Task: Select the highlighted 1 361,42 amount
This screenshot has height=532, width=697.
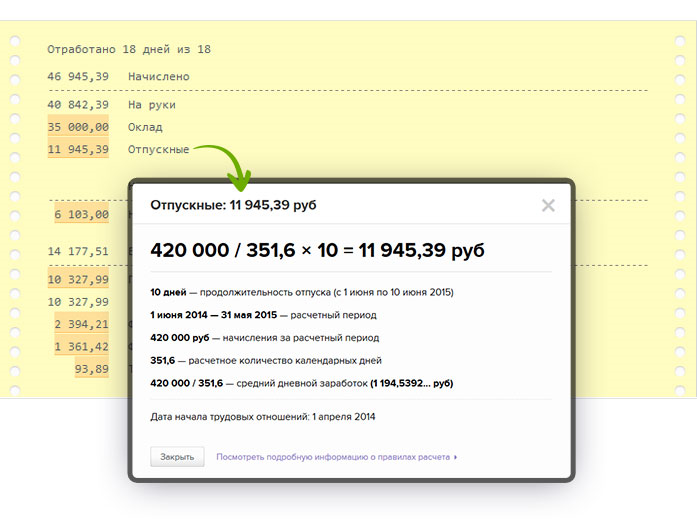Action: click(x=81, y=346)
